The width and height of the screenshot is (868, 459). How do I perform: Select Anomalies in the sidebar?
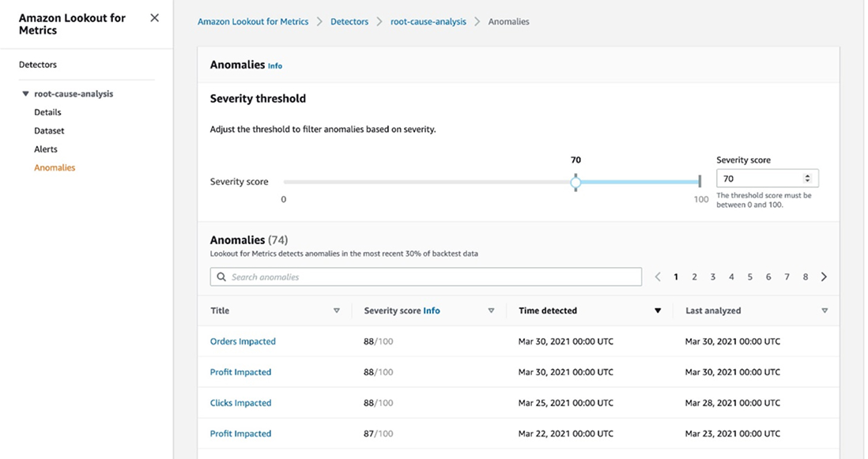[x=55, y=167]
